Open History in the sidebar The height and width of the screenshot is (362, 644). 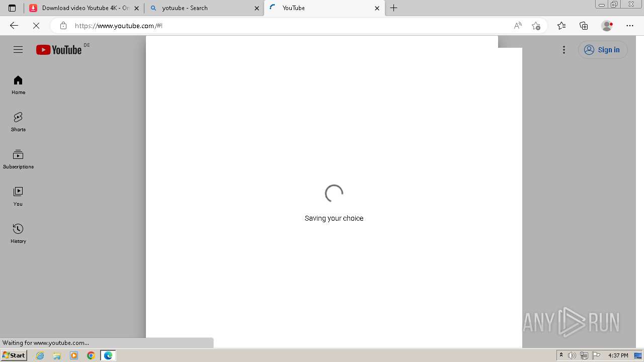tap(18, 234)
